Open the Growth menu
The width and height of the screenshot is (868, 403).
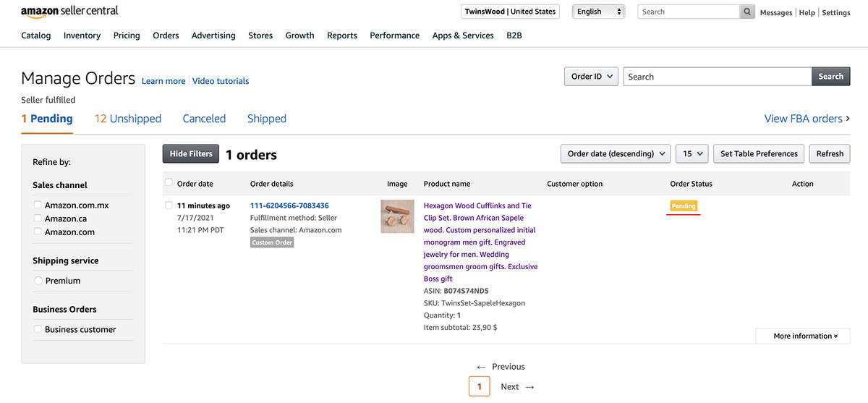click(299, 35)
